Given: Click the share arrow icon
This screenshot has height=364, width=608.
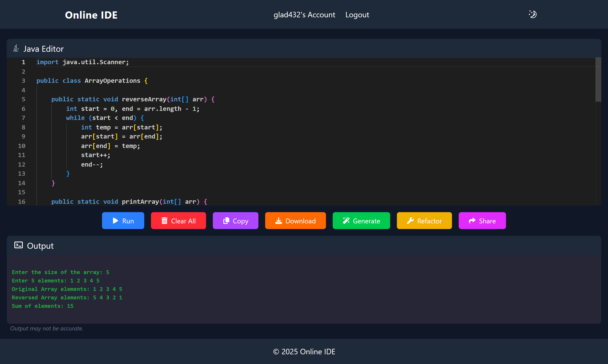Looking at the screenshot, I should pyautogui.click(x=472, y=221).
